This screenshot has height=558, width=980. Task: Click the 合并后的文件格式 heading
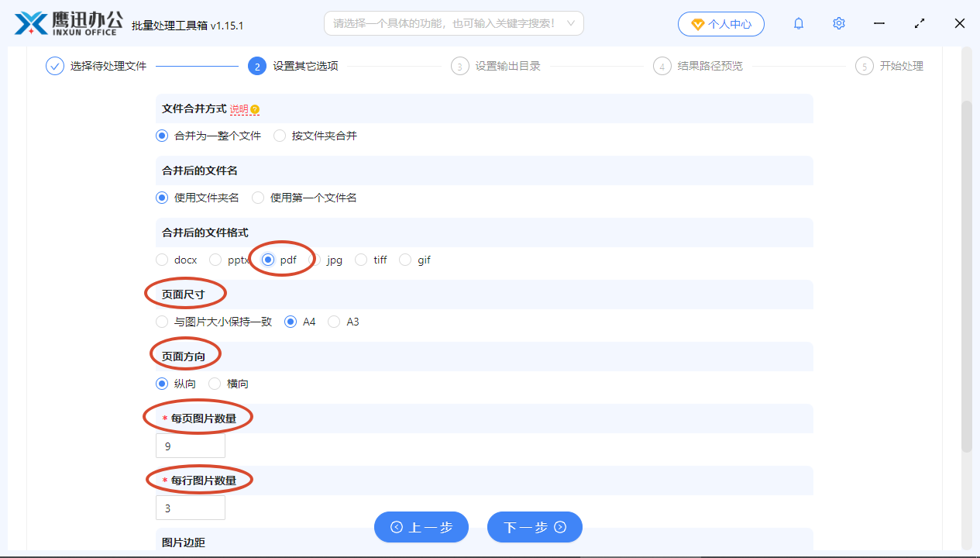pyautogui.click(x=205, y=232)
